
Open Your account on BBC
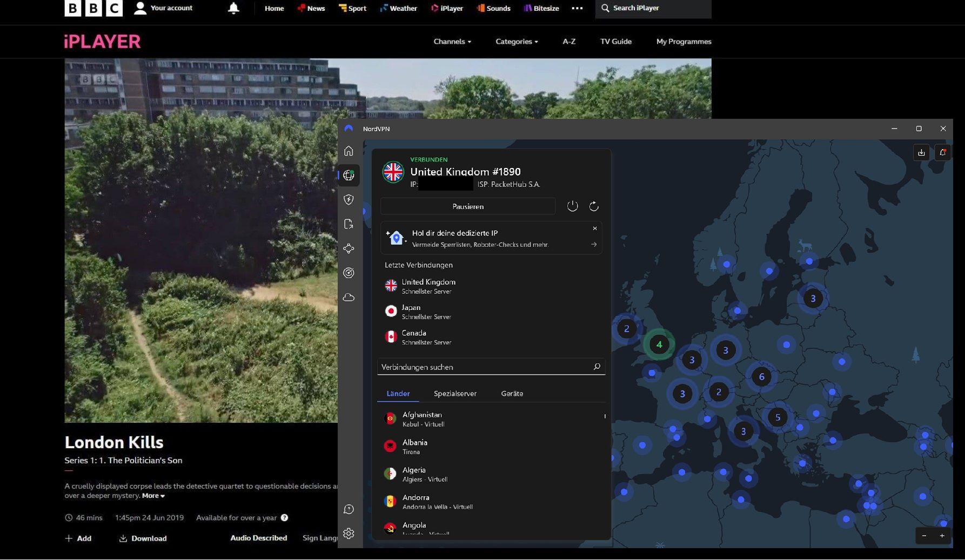tap(163, 8)
